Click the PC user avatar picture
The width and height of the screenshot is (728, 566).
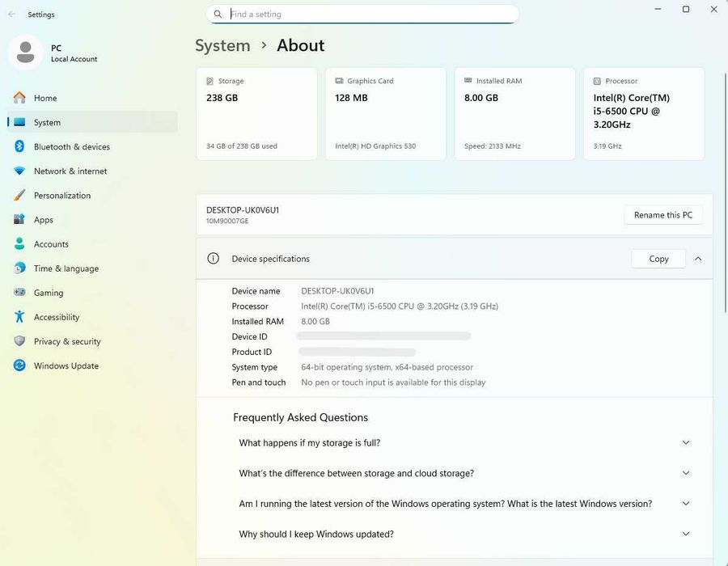26,53
